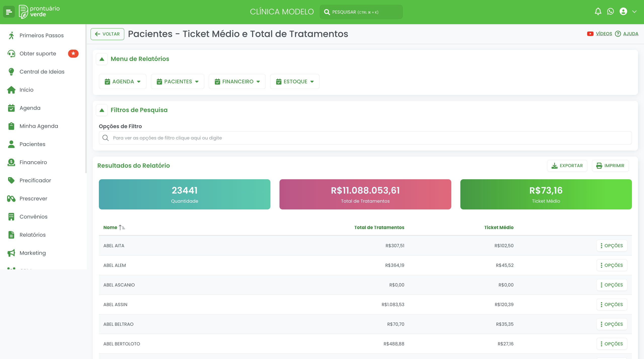Toggle the sidebar hamburger menu icon

tap(9, 12)
